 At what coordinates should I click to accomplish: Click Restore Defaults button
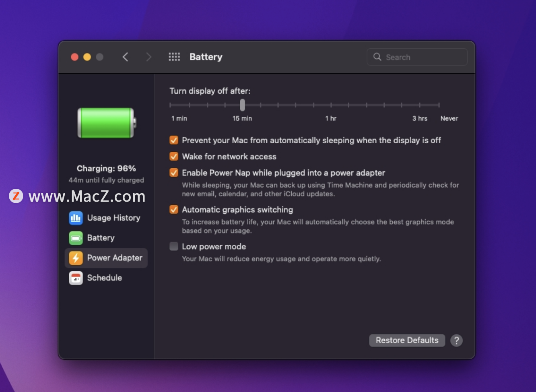[x=407, y=340]
